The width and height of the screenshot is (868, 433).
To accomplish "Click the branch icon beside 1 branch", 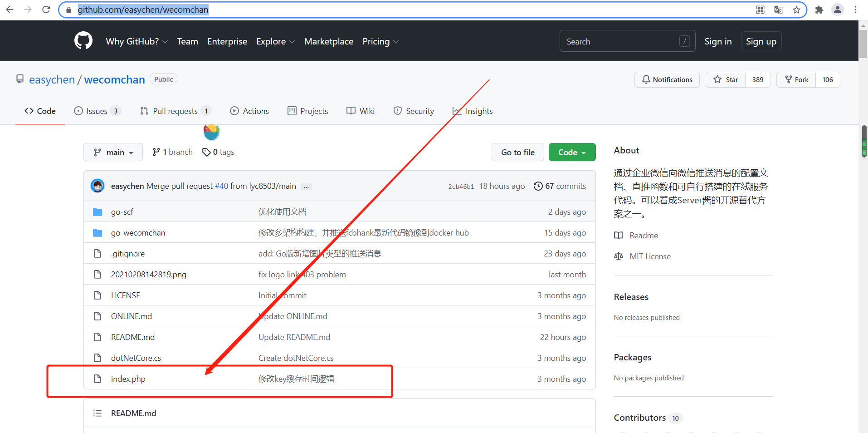I will tap(157, 152).
